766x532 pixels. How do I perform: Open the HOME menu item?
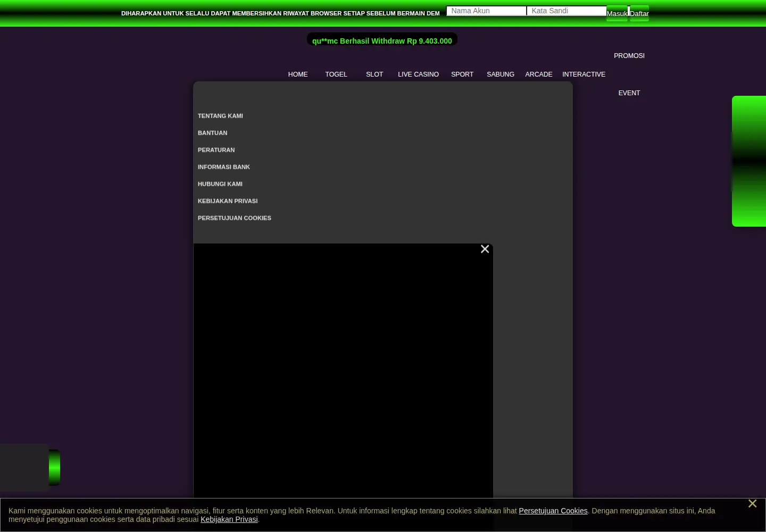[298, 74]
